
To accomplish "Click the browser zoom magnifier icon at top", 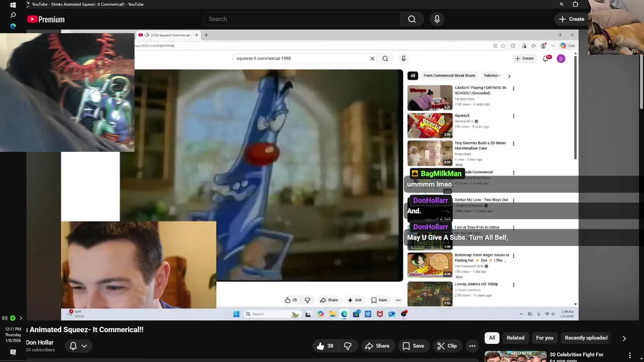I will tap(561, 4).
